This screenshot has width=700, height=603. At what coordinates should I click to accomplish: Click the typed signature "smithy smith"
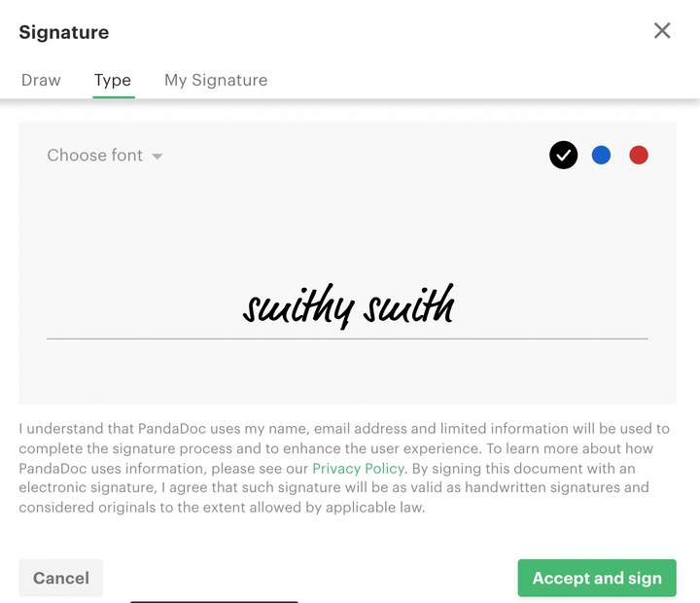[x=348, y=305]
